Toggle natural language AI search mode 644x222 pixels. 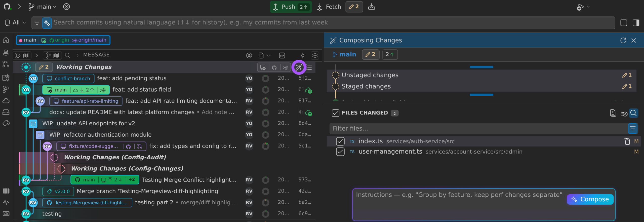tap(47, 23)
